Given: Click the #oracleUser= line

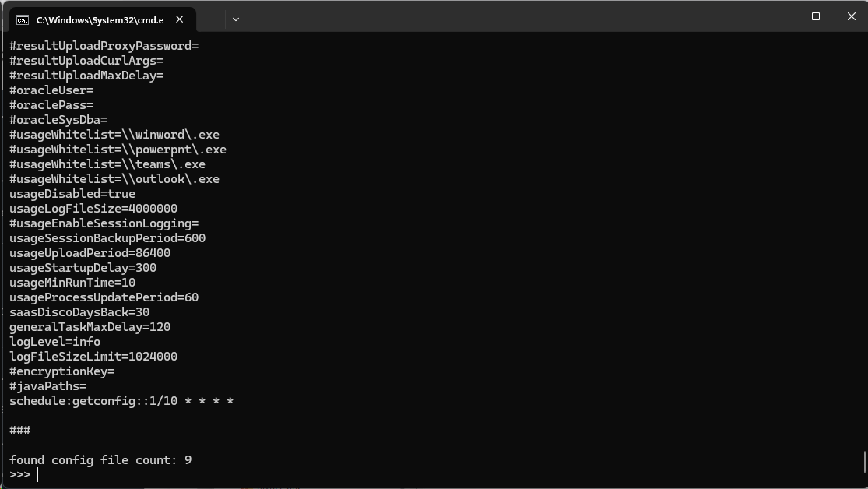Looking at the screenshot, I should point(51,90).
